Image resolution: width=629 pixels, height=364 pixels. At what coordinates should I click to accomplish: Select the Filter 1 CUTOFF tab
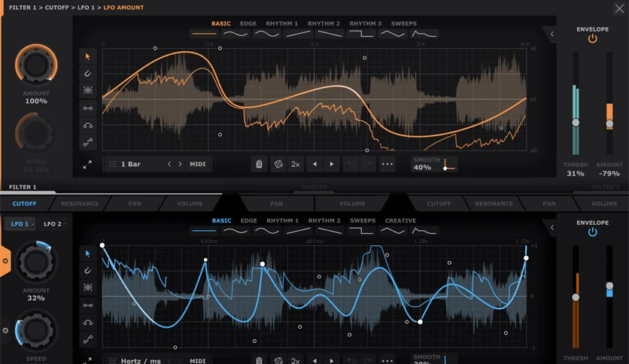(24, 204)
